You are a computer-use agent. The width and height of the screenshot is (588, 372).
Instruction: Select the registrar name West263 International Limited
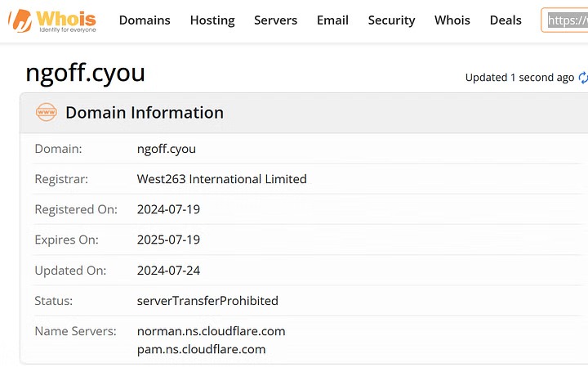[x=222, y=179]
